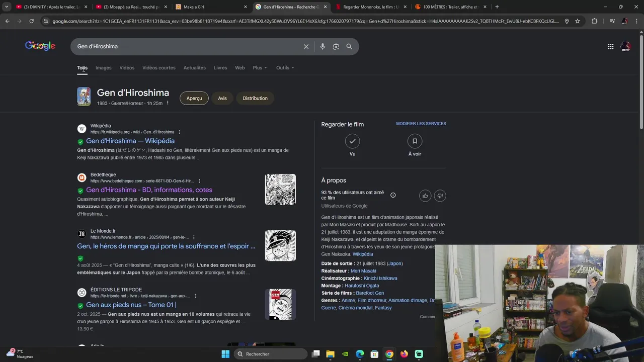Switch to the Images results tab
Screen dimensions: 644x362
tap(104, 68)
